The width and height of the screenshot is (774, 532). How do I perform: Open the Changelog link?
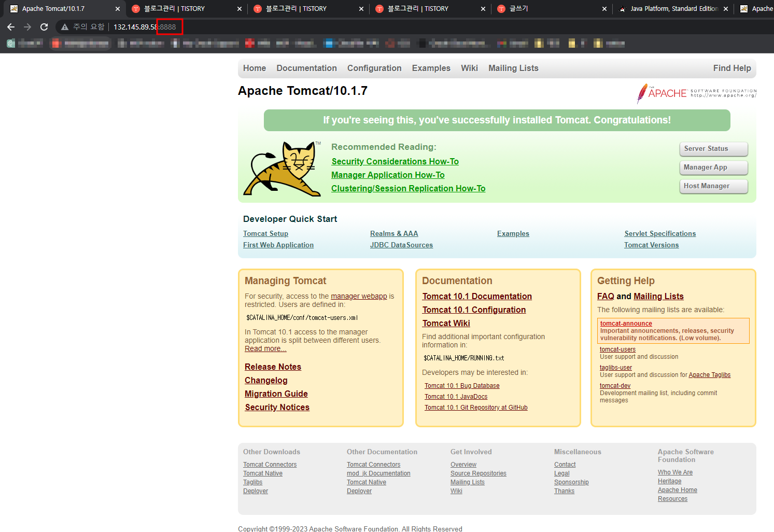266,381
